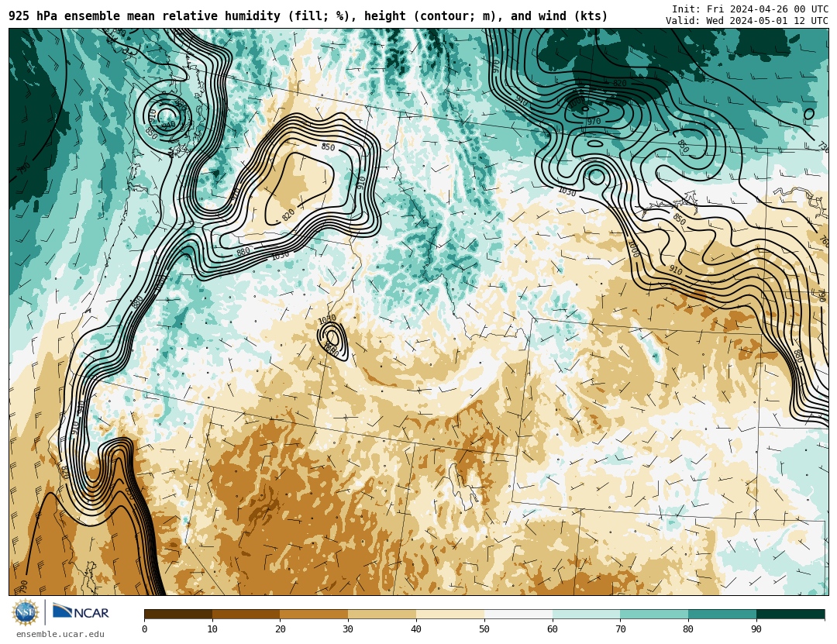Click the 10-20 brown colorbar segment
The height and width of the screenshot is (644, 837).
(246, 615)
